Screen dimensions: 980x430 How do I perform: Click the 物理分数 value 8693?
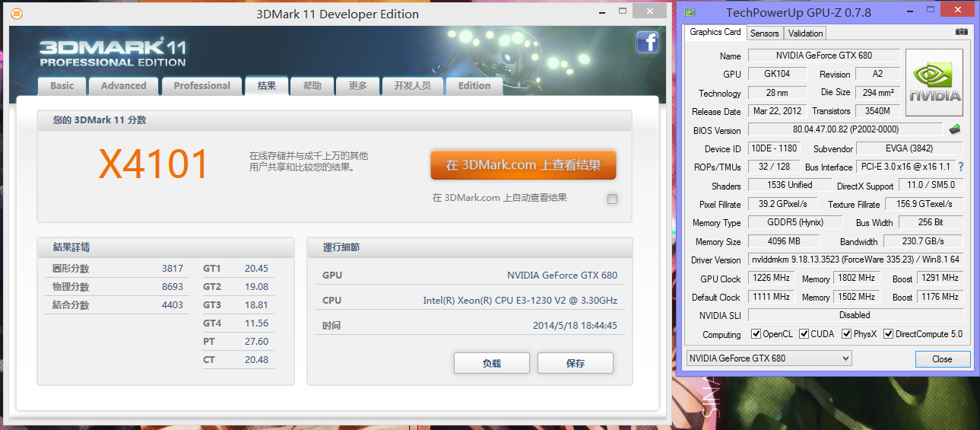tap(173, 287)
